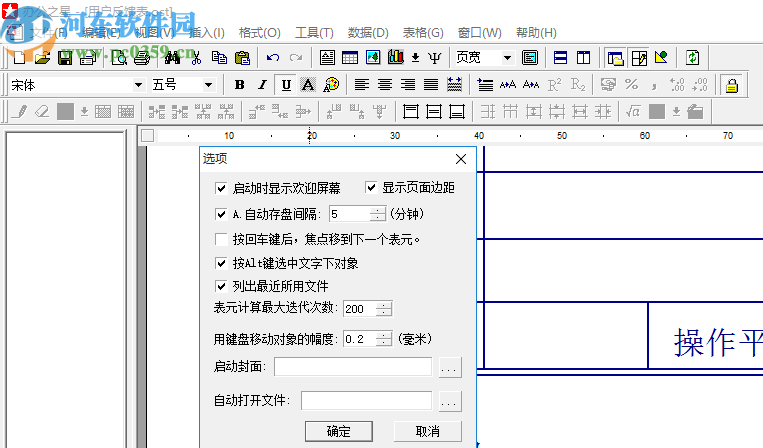Click the Copy icon
The height and width of the screenshot is (448, 763).
[219, 58]
